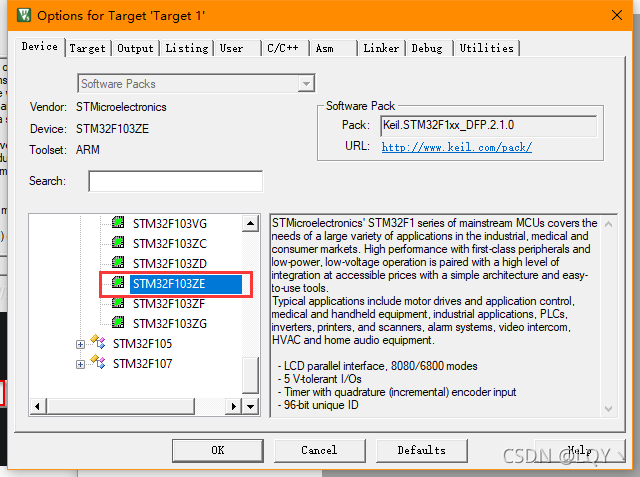
Task: Click device tree scroll right arrow
Action: (233, 406)
